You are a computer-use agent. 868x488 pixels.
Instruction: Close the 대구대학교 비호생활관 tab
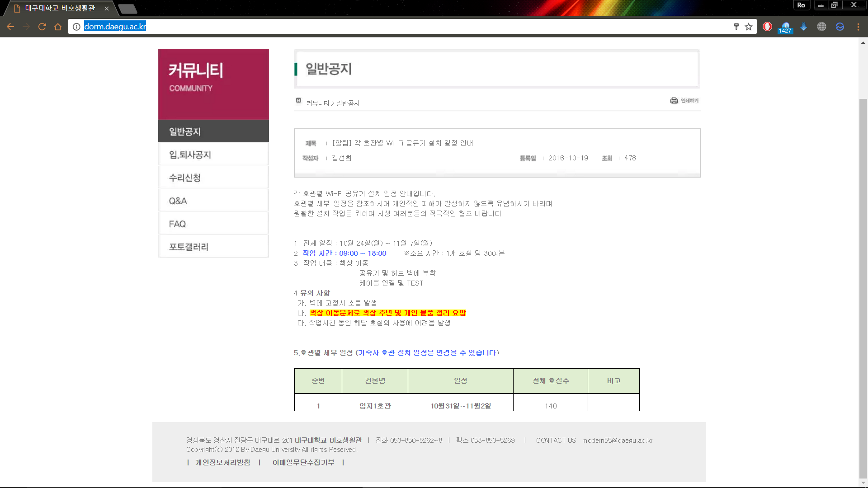coord(107,8)
